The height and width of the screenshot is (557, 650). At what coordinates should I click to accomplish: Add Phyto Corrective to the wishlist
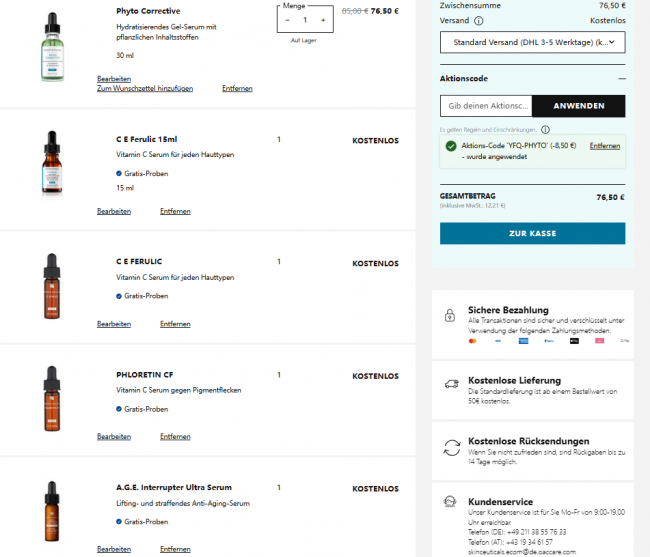145,88
